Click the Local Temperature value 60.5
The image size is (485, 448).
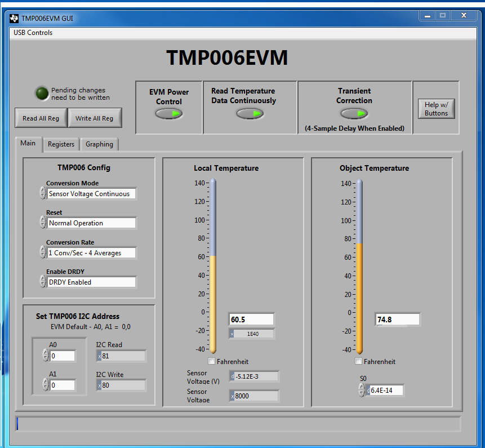(251, 320)
